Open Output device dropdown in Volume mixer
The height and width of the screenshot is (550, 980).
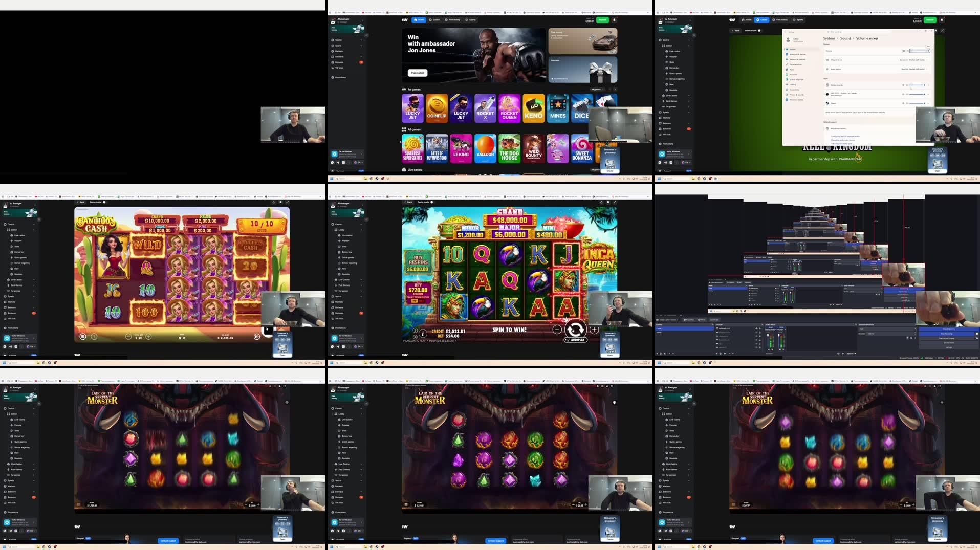[x=913, y=60]
